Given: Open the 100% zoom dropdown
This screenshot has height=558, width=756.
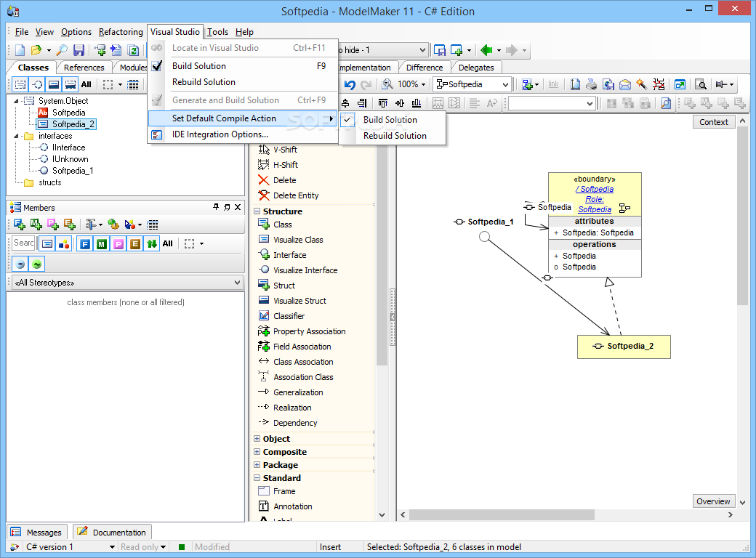Looking at the screenshot, I should pyautogui.click(x=423, y=85).
